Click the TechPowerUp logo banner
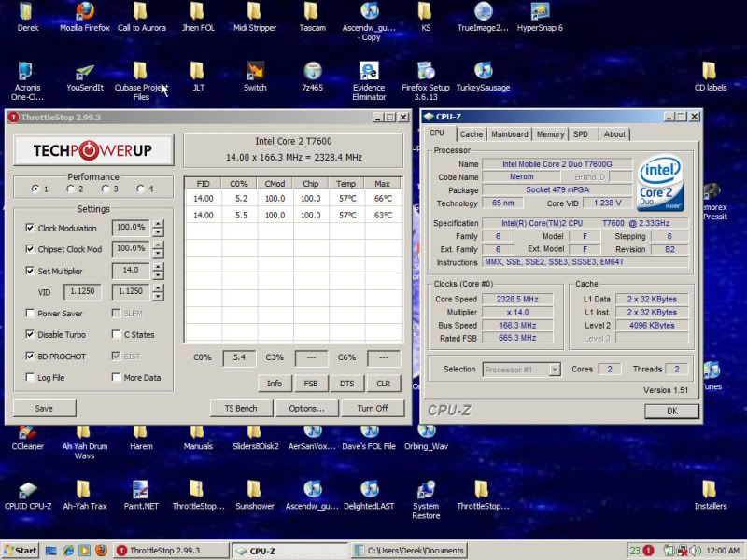This screenshot has width=747, height=560. click(93, 150)
